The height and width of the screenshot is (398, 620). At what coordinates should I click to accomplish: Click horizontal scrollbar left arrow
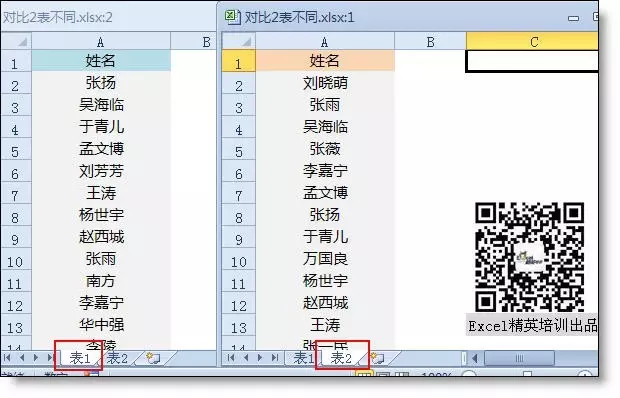(x=474, y=358)
